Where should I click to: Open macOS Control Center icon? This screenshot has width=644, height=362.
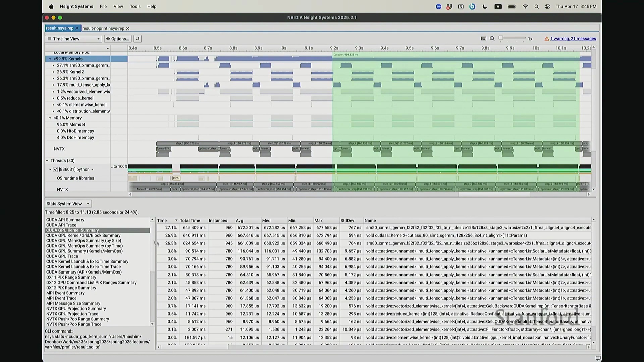click(547, 7)
